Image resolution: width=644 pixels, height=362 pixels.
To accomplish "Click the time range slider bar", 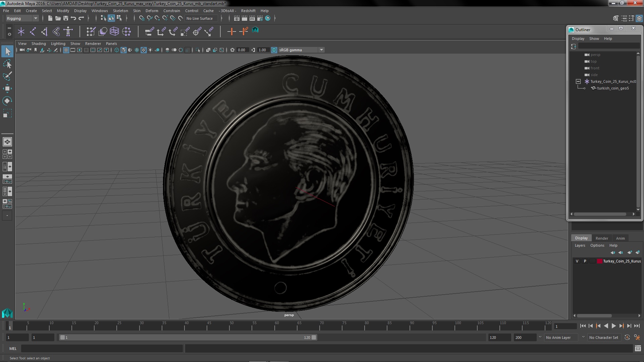I will click(x=188, y=338).
